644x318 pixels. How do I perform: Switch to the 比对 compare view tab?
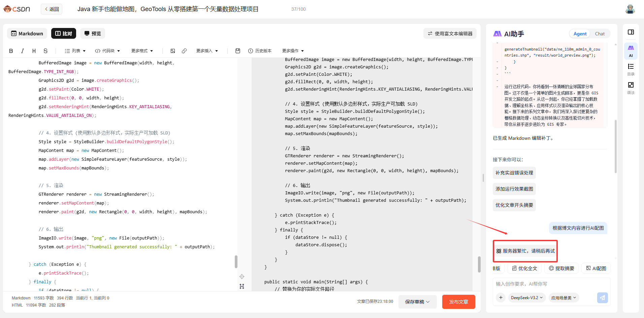pos(64,33)
